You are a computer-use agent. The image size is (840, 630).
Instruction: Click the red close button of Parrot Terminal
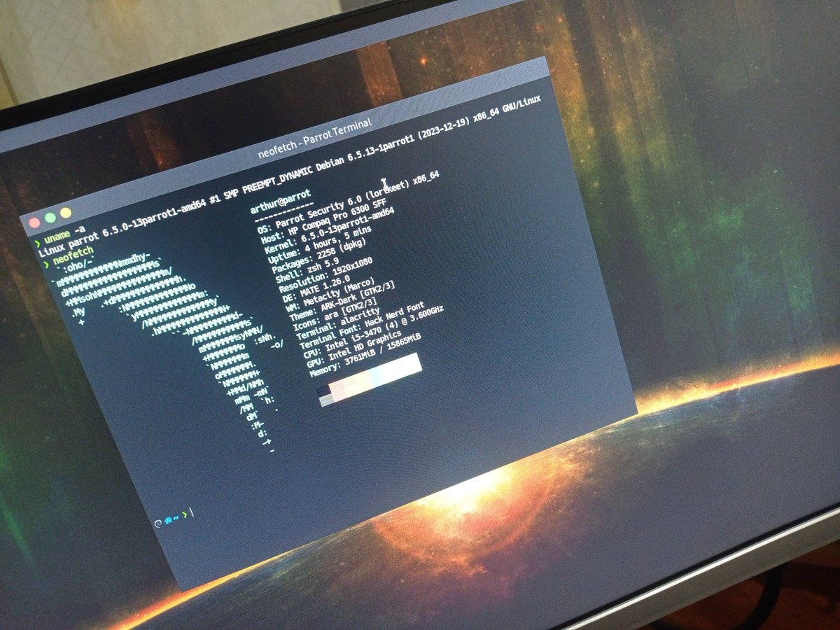pyautogui.click(x=34, y=223)
